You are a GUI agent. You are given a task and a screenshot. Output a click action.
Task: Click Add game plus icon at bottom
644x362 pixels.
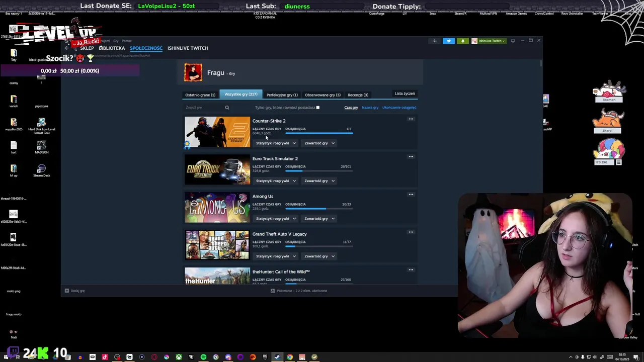tap(66, 291)
